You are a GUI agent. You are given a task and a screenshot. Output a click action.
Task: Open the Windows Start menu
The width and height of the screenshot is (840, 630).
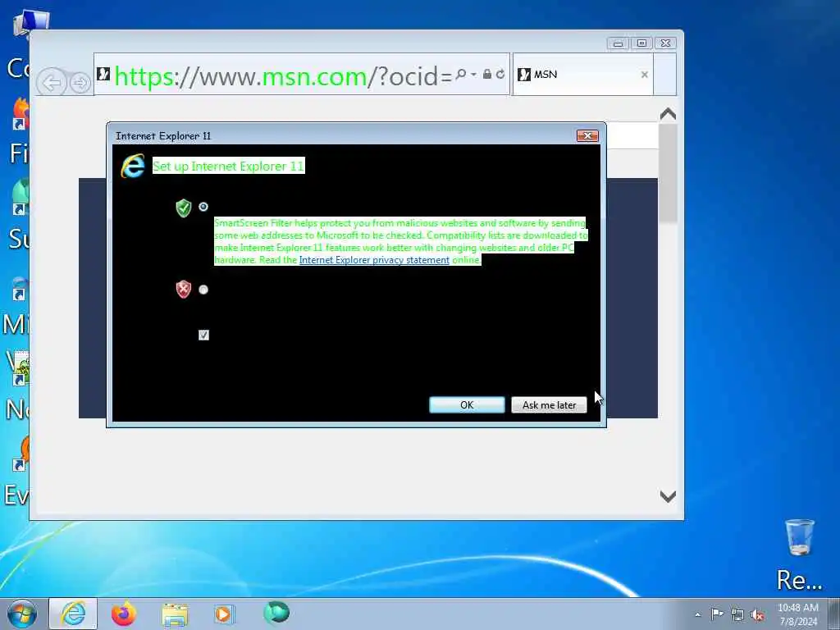click(22, 614)
